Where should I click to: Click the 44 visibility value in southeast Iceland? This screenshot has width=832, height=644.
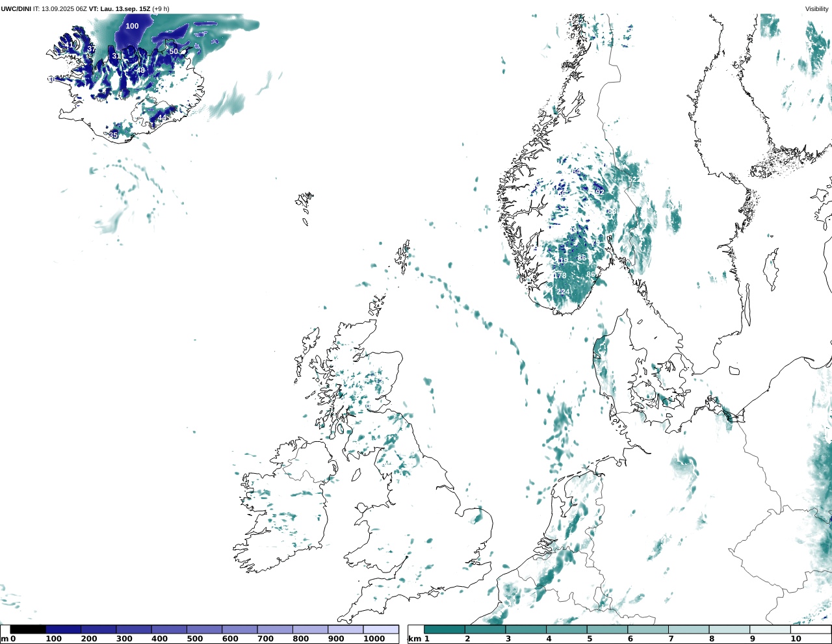162,118
